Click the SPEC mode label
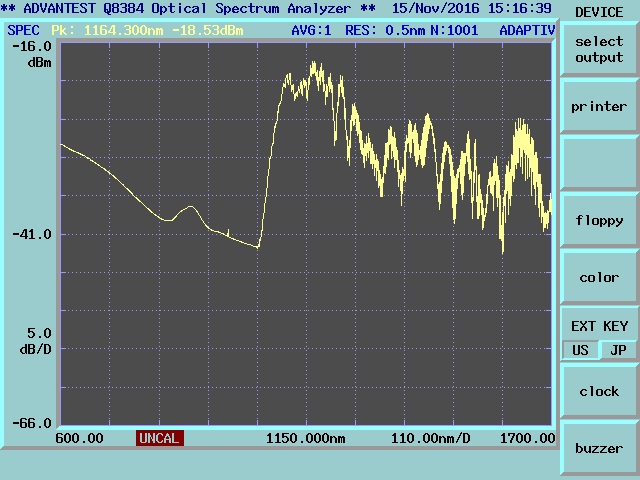This screenshot has width=640, height=480. (23, 30)
